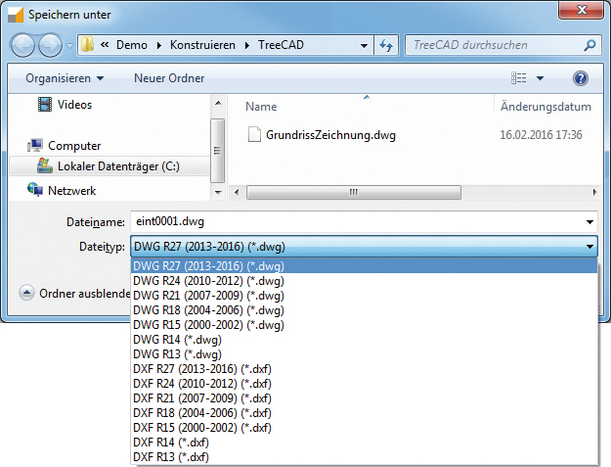This screenshot has height=467, width=611.
Task: Choose DWG R18 (2004-2006) option
Action: point(364,310)
